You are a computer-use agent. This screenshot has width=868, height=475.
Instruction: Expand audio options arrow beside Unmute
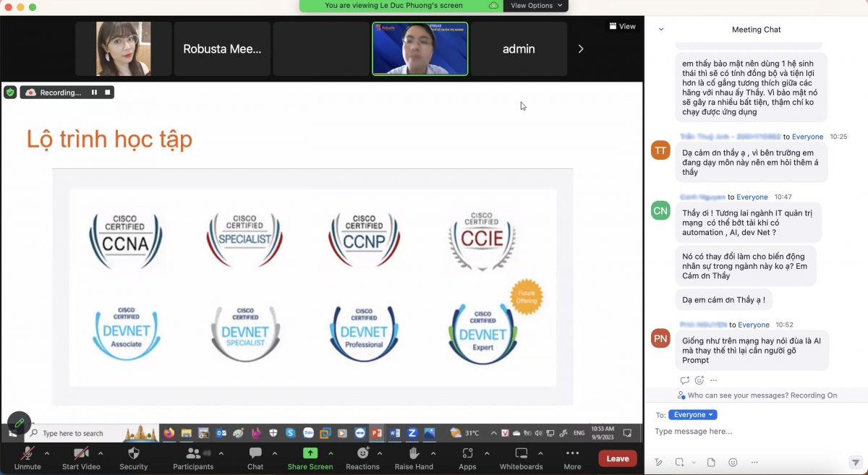pos(47,453)
